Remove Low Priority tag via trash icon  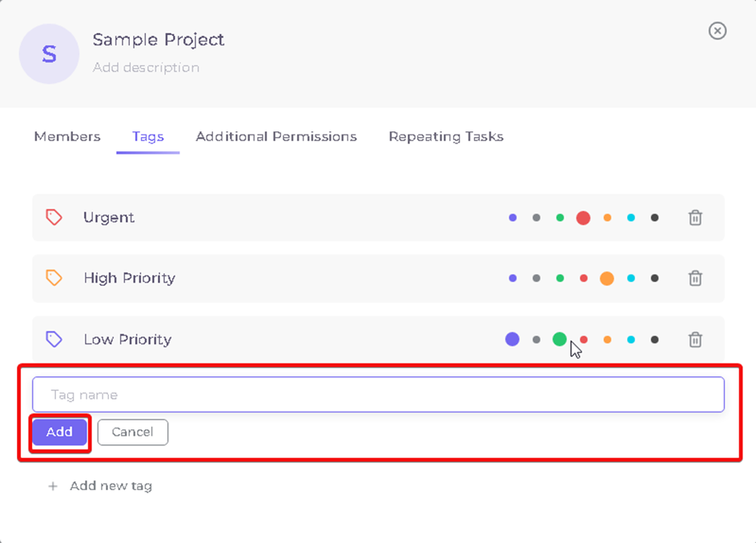(695, 340)
